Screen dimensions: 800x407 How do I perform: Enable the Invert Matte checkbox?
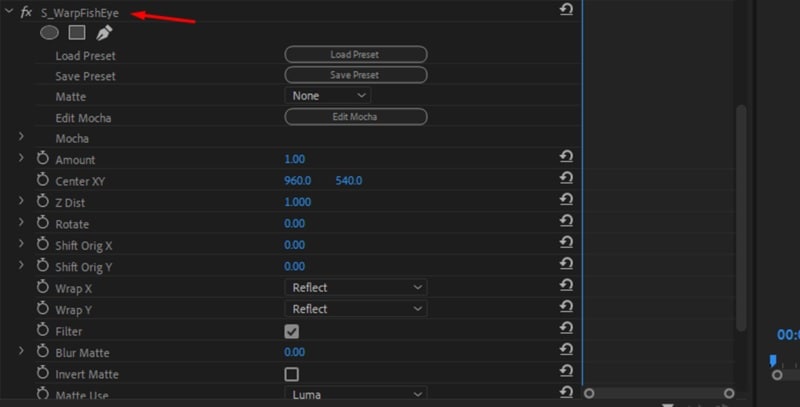[291, 374]
